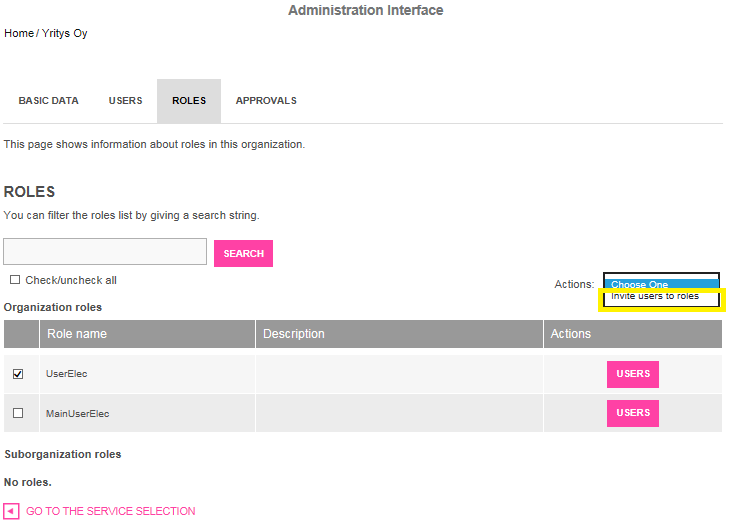This screenshot has width=746, height=530.
Task: Open USERS for the MainUserElec role
Action: (x=633, y=413)
